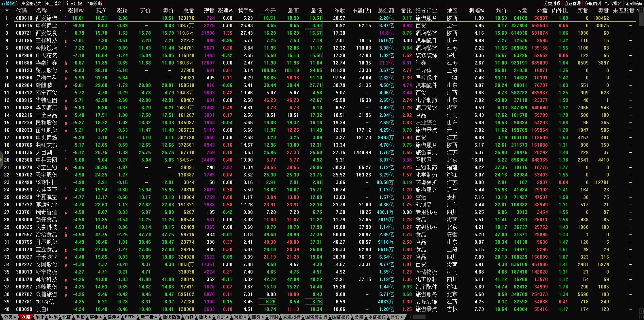Click scroll-up arrow at top right

point(641,11)
